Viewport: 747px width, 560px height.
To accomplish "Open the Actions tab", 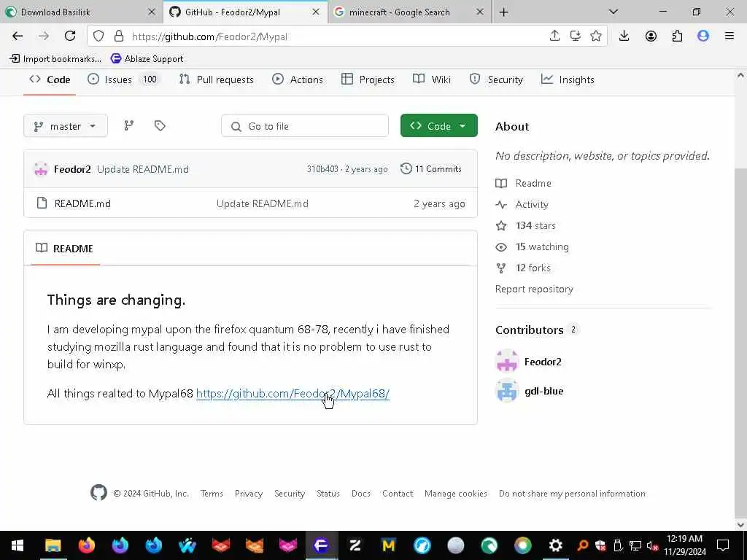I will pos(298,79).
